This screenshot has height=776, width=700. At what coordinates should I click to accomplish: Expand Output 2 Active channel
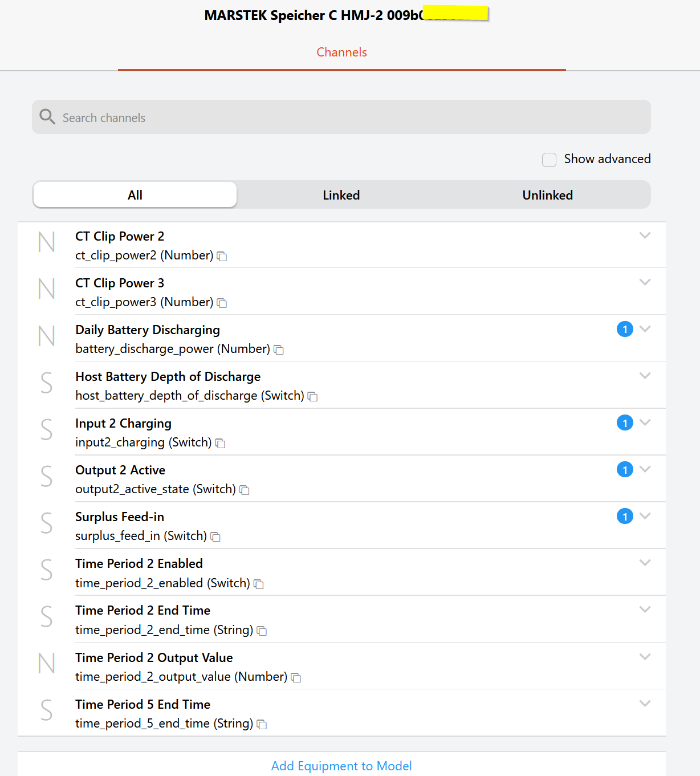coord(645,469)
